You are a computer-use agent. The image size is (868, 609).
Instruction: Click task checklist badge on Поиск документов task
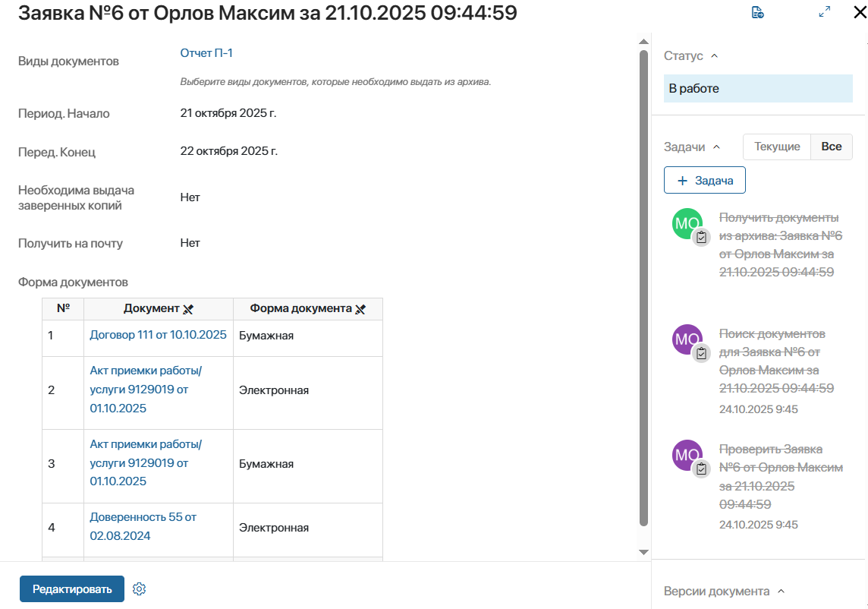pos(702,353)
